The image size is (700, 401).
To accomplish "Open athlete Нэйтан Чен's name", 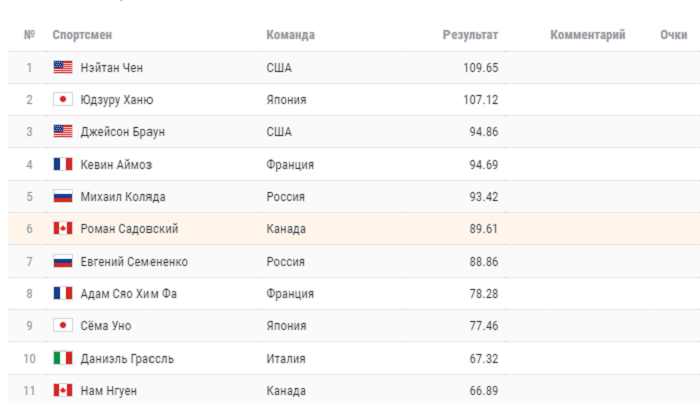I will coord(116,68).
